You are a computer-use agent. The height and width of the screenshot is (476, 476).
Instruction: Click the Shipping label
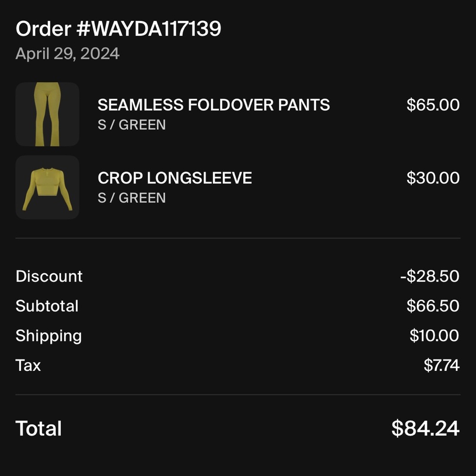click(49, 336)
